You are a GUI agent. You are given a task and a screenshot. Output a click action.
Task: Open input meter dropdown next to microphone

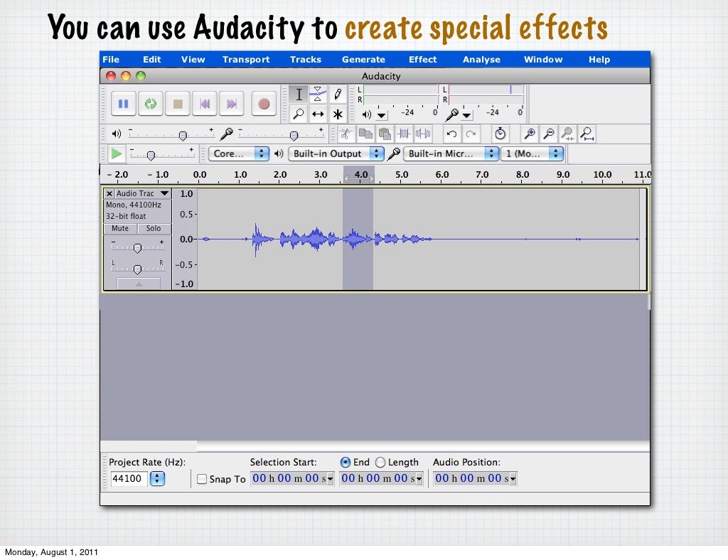coord(466,115)
